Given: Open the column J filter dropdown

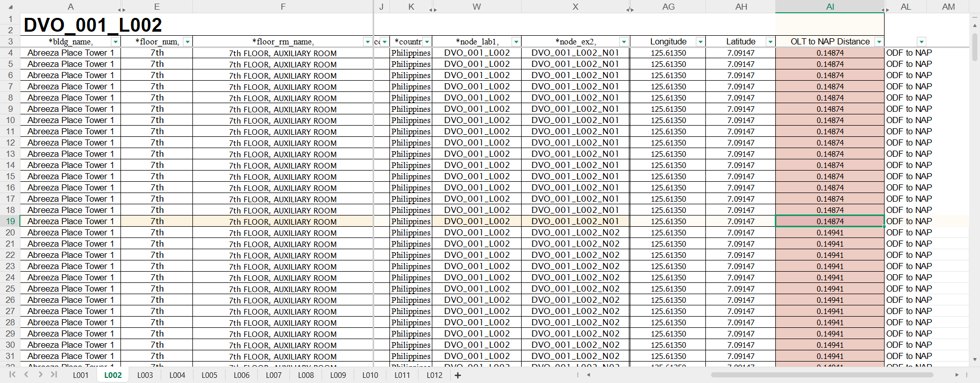Looking at the screenshot, I should (385, 42).
